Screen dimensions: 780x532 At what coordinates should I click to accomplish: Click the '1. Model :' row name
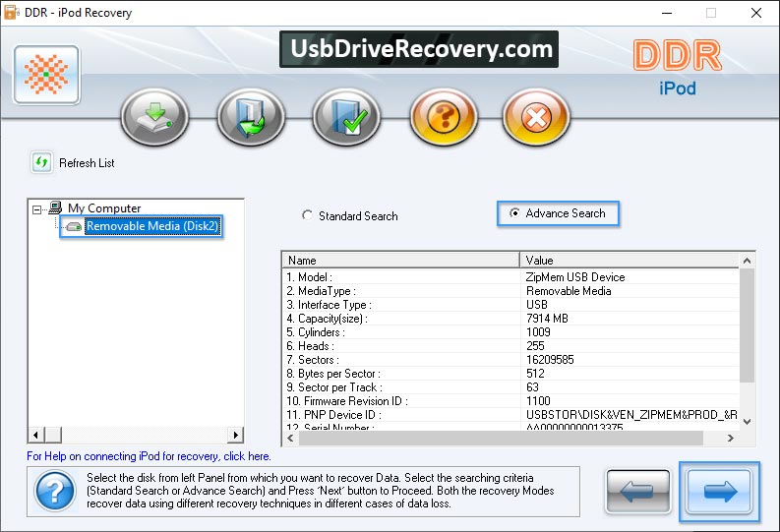click(309, 277)
